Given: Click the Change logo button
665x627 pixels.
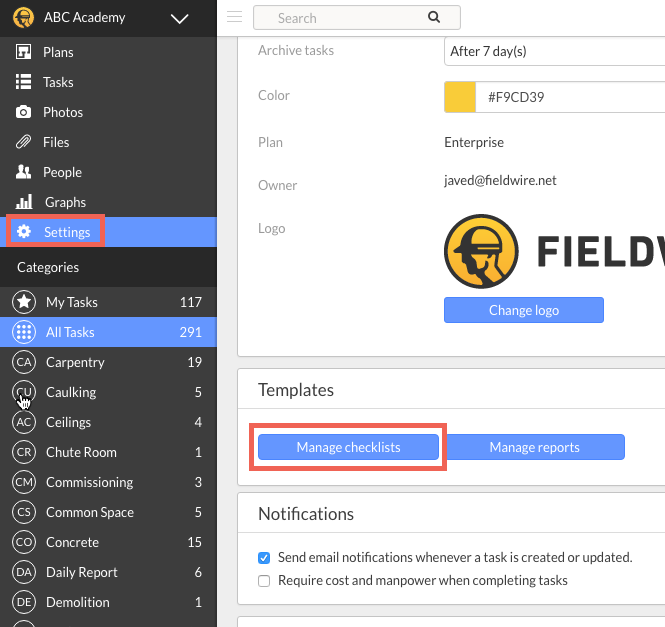Looking at the screenshot, I should click(524, 310).
